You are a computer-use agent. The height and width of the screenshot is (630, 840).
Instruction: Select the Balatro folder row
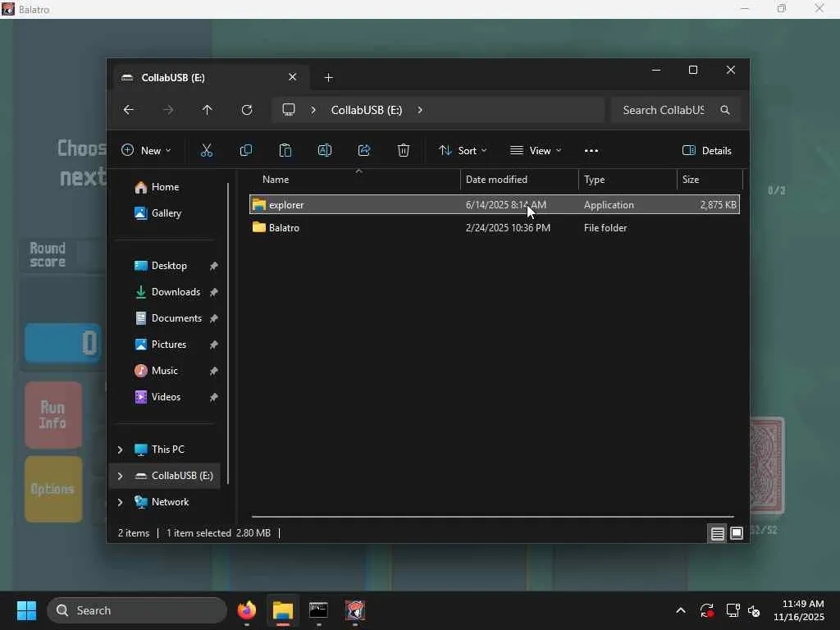coord(495,228)
